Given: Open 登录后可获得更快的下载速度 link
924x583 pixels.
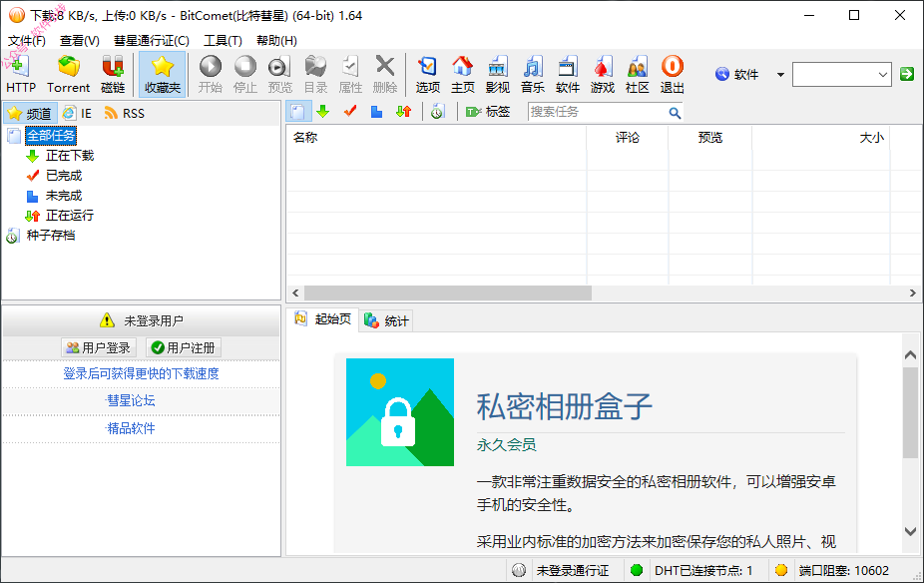Looking at the screenshot, I should point(141,373).
